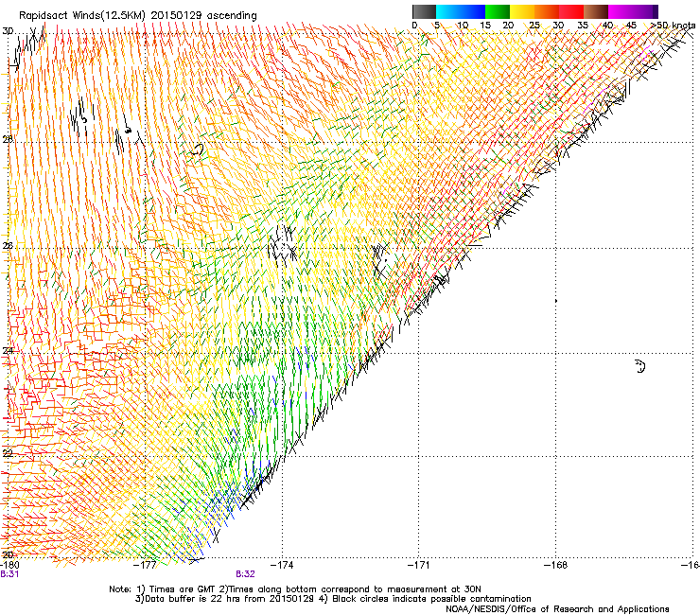Click the orange 25-30 knots color swatch
This screenshot has width=700, height=615.
pos(547,11)
